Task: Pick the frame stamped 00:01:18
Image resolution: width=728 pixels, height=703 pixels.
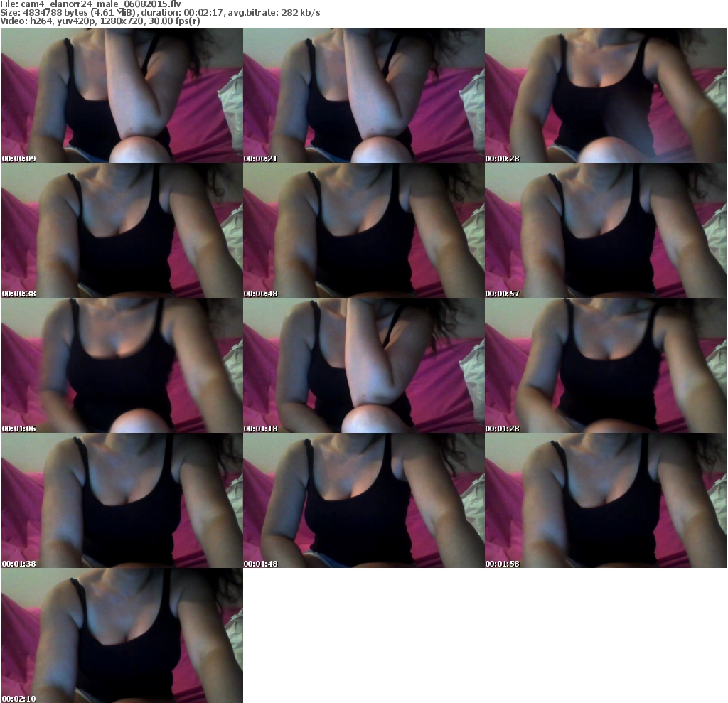Action: pyautogui.click(x=364, y=365)
